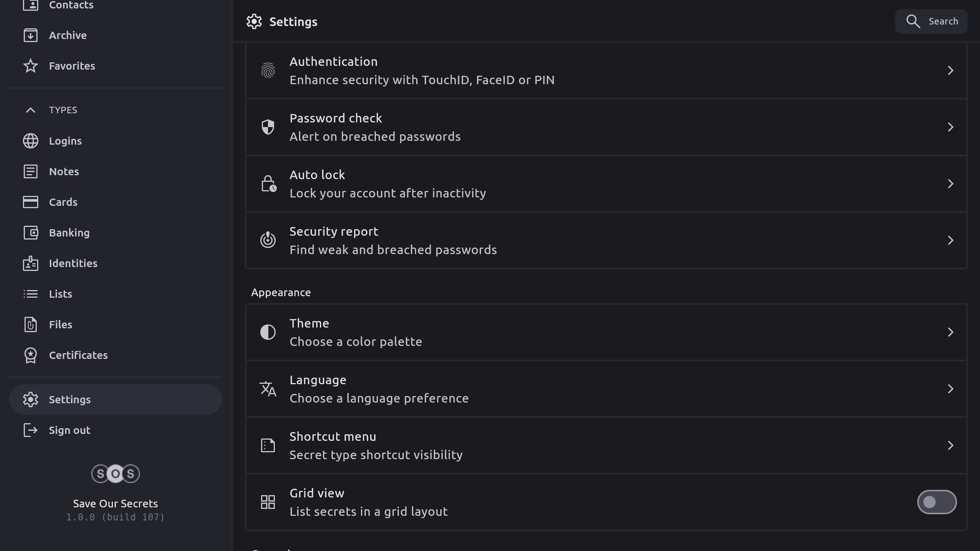Toggle the Grid view switch
Screen dimensions: 980x551
tap(936, 502)
